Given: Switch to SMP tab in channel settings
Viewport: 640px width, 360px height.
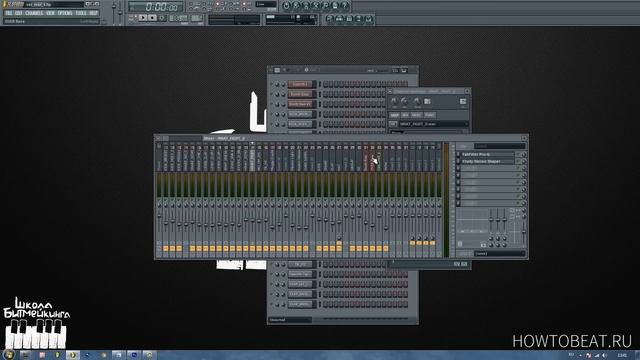Looking at the screenshot, I should pos(394,115).
